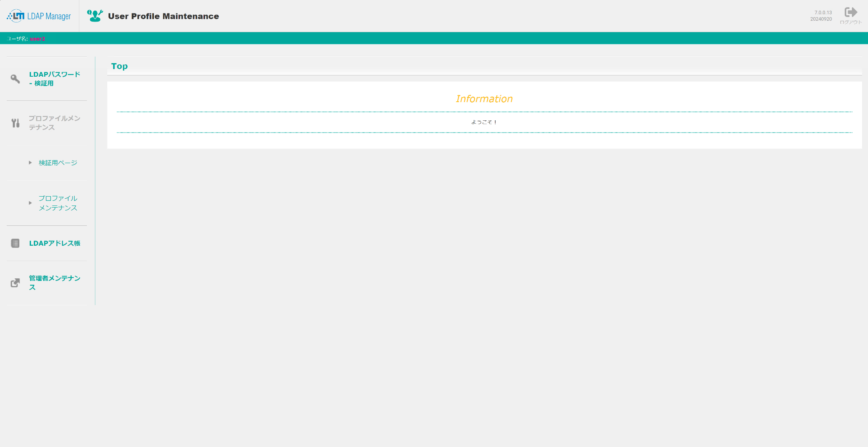Open 管理者メンテナンス menu item
The width and height of the screenshot is (868, 447).
55,283
